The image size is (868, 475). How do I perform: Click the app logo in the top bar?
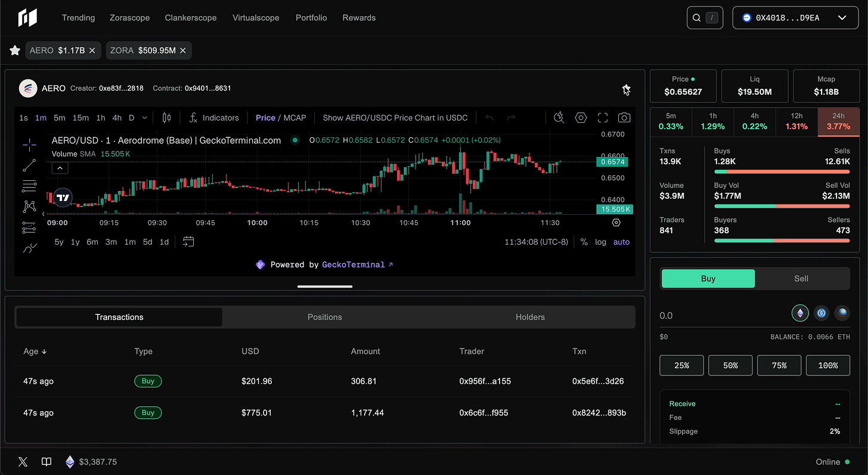coord(27,18)
